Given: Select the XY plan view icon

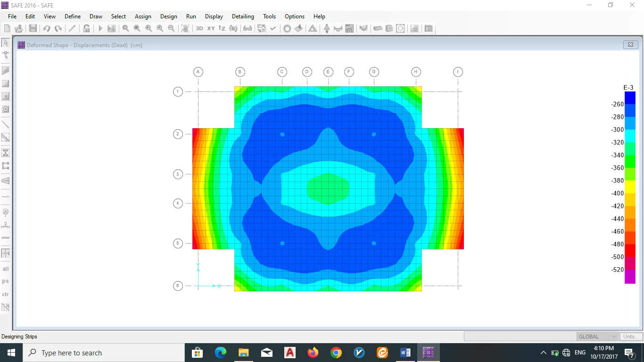Looking at the screenshot, I should click(211, 29).
